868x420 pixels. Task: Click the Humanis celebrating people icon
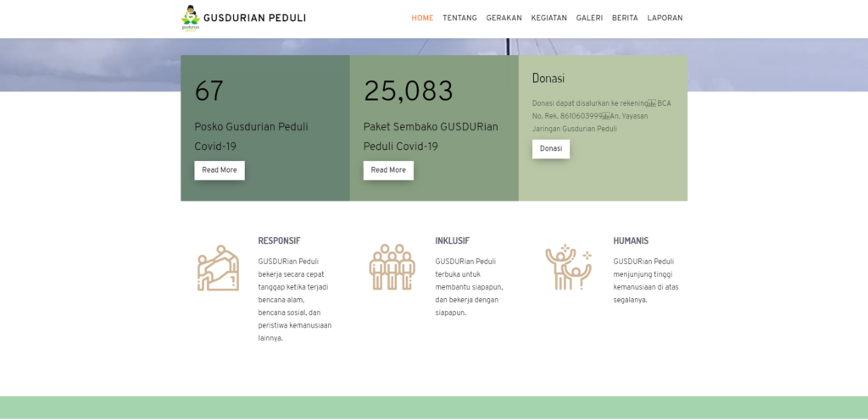[x=568, y=268]
